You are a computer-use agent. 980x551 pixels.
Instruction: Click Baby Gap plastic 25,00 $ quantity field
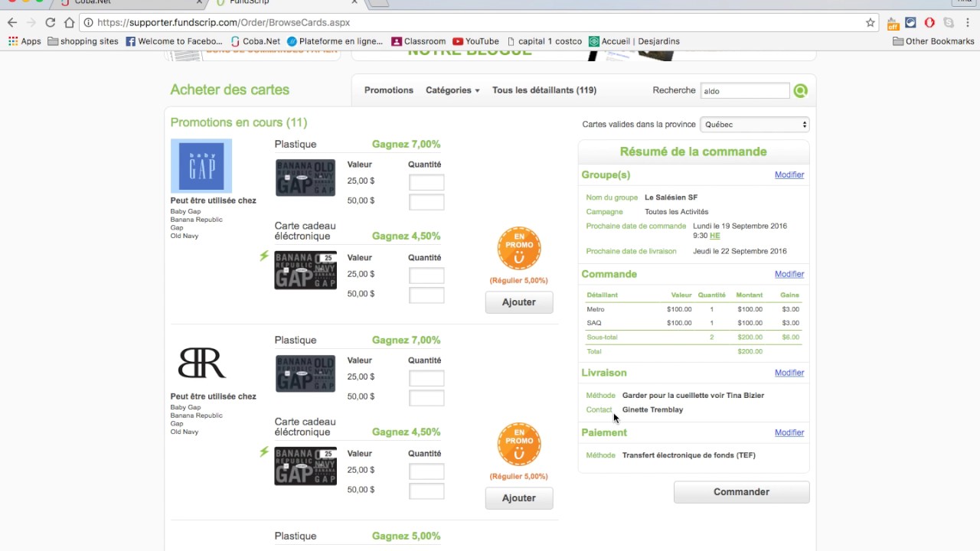click(426, 182)
